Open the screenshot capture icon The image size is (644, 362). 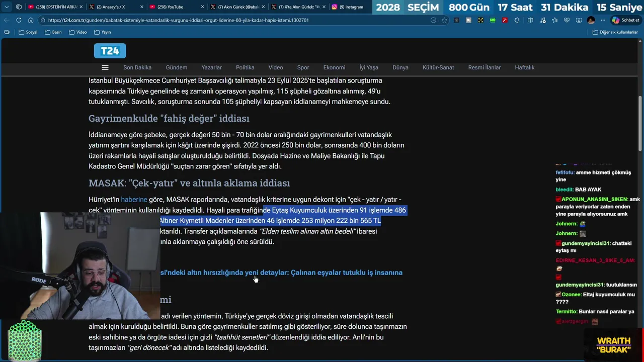click(579, 20)
